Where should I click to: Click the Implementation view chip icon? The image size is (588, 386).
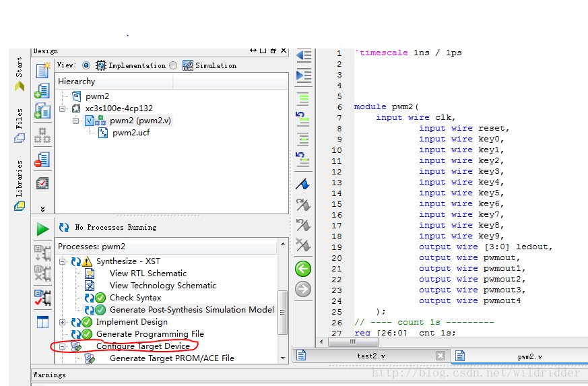coord(101,65)
